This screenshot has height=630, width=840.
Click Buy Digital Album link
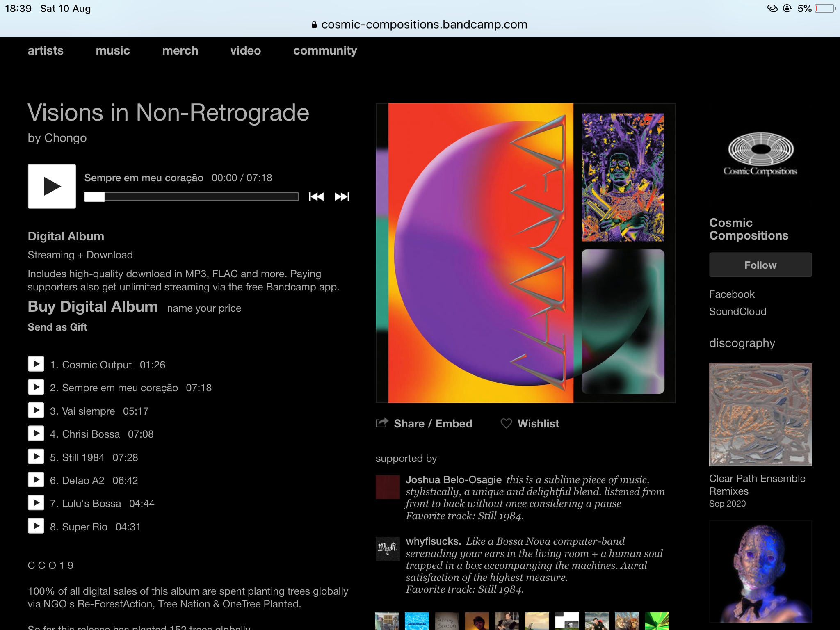(93, 307)
